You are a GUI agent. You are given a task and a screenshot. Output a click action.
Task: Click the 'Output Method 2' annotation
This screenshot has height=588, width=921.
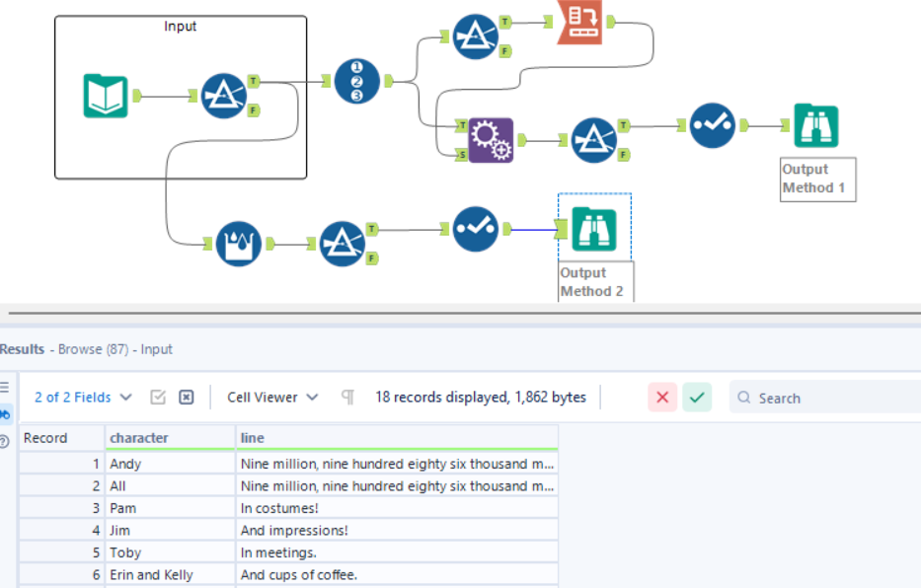(x=595, y=282)
